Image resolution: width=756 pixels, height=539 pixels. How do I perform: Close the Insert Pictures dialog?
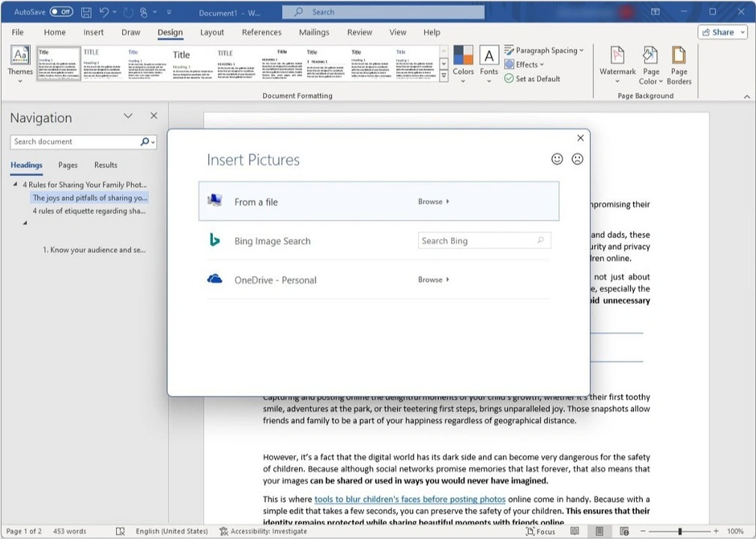point(581,138)
